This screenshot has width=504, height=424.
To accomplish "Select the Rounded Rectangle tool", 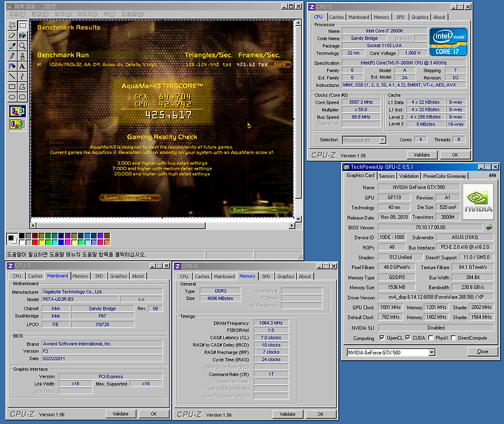I will 22,97.
